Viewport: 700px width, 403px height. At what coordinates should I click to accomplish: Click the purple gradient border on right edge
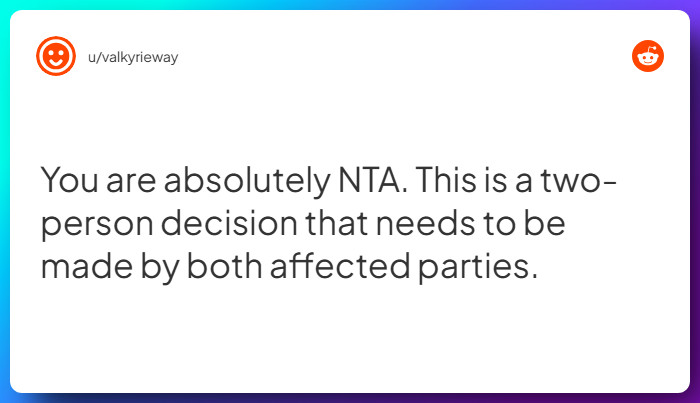point(695,201)
